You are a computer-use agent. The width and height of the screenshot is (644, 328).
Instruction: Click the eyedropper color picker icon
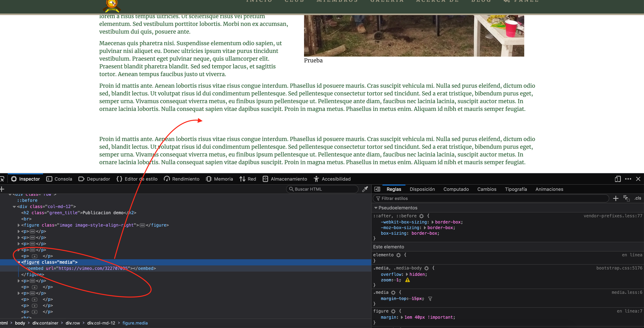(365, 189)
